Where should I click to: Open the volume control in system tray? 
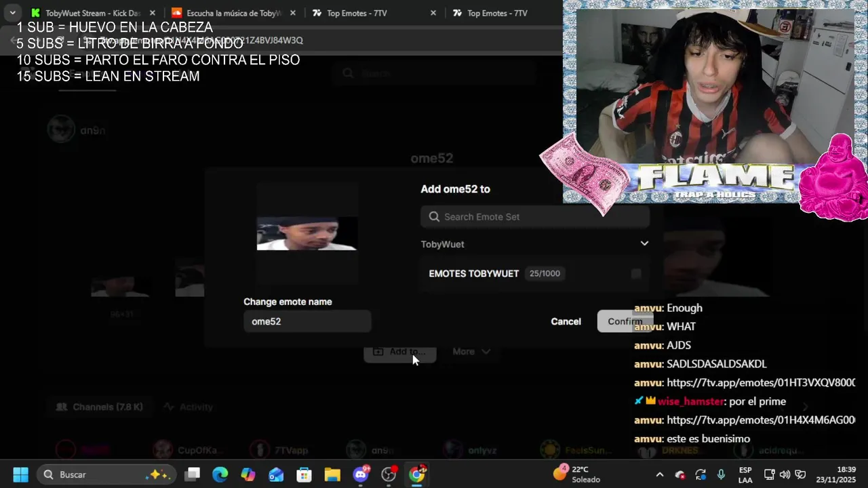(x=785, y=474)
